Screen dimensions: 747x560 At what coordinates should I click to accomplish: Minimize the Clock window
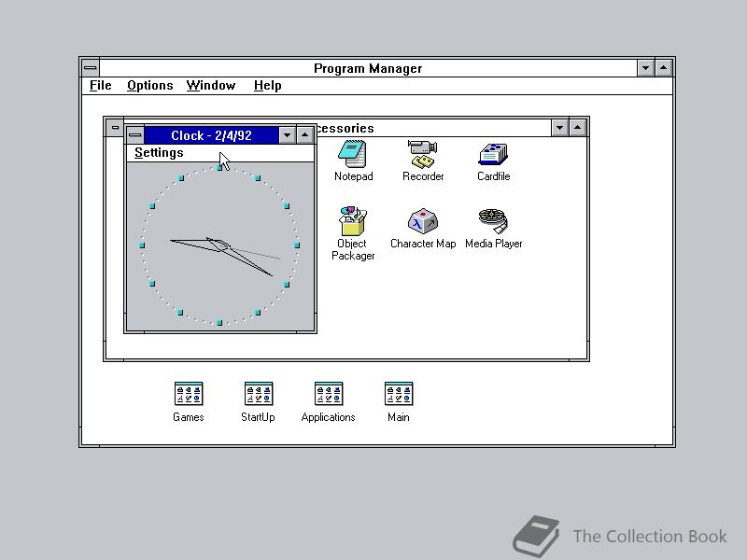[x=287, y=135]
